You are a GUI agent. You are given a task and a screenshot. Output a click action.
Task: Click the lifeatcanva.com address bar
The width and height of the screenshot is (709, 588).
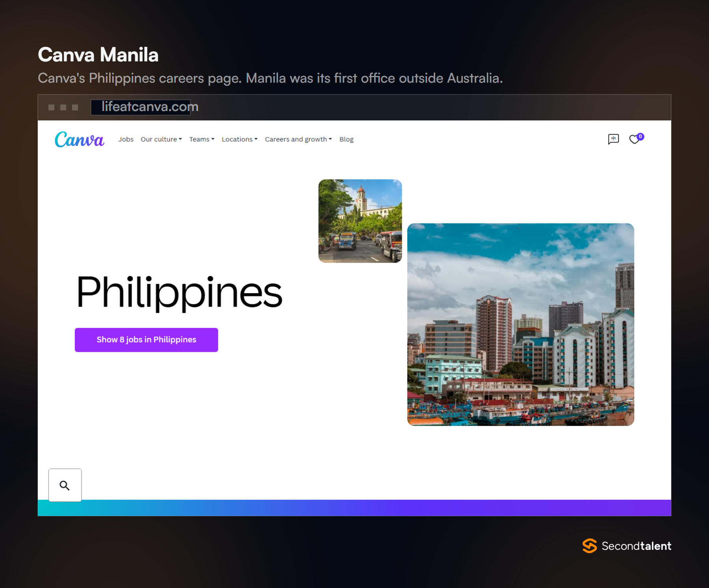(x=141, y=107)
